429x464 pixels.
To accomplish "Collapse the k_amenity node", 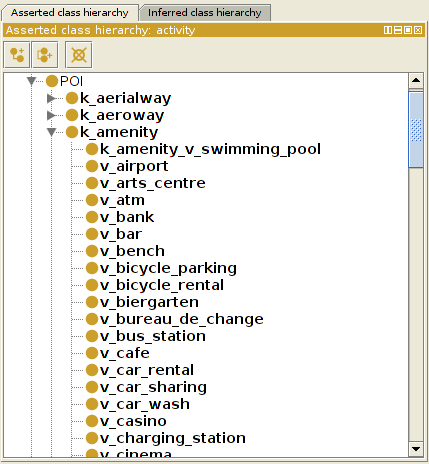I will [x=51, y=132].
